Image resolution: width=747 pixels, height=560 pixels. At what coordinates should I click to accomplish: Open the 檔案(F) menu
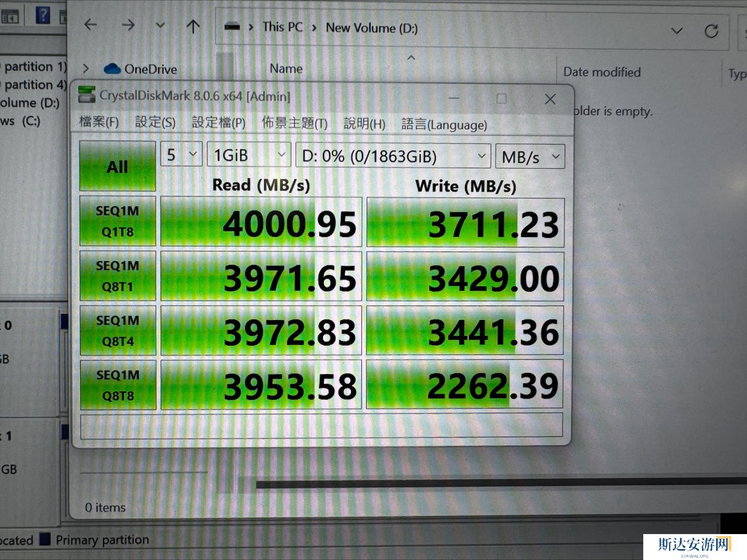(x=99, y=122)
